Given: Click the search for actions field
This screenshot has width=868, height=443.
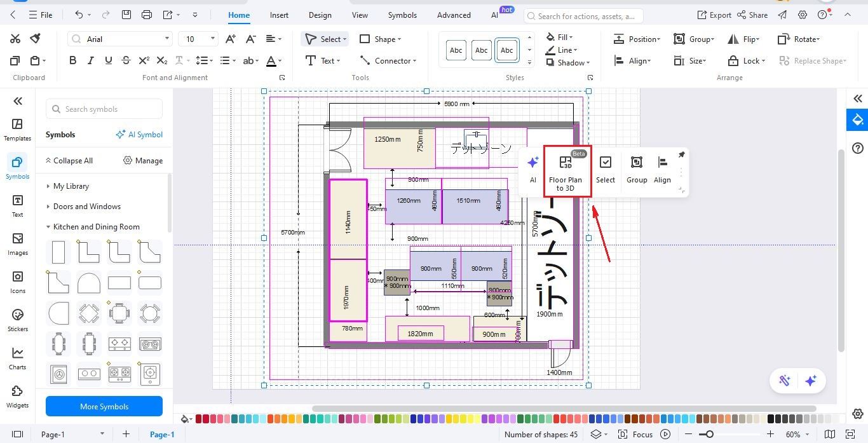Looking at the screenshot, I should click(585, 16).
